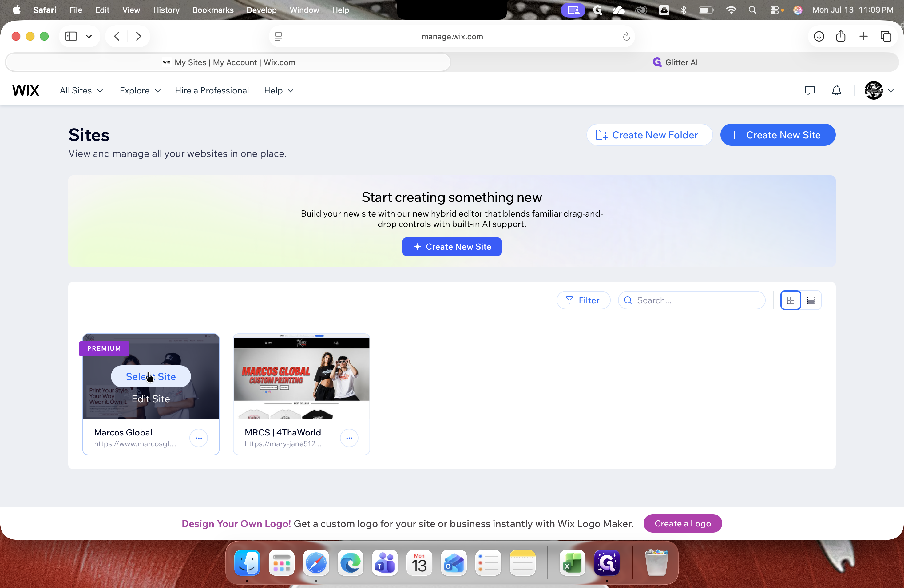Open the Filter control for sites

583,300
